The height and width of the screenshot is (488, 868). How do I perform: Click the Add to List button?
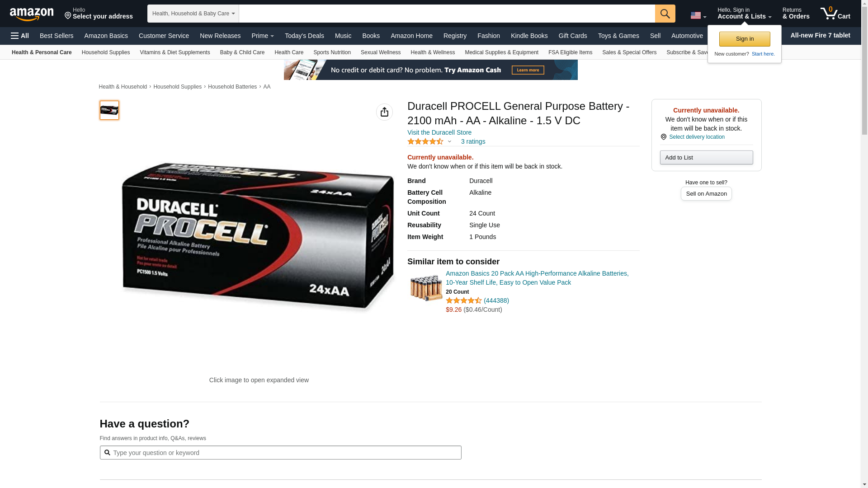tap(706, 157)
